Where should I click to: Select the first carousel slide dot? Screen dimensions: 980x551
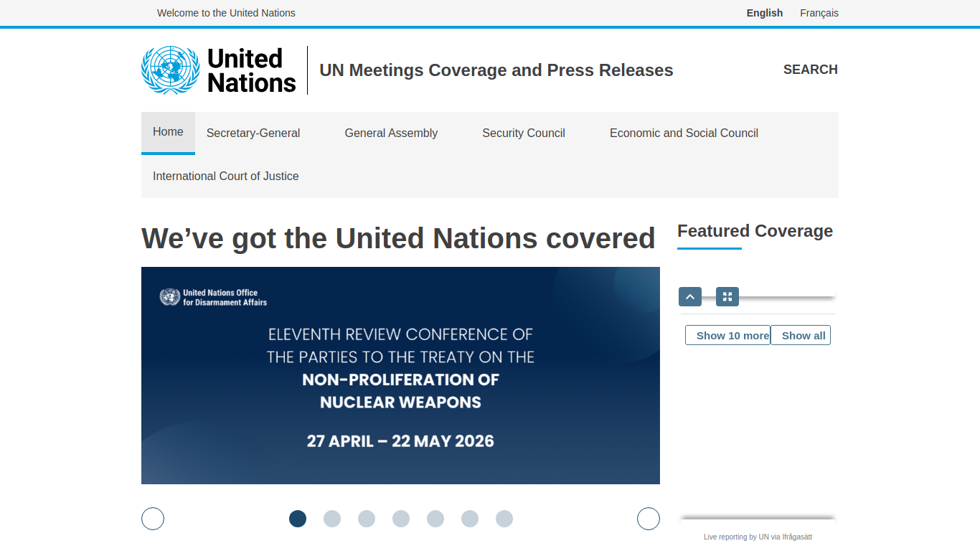tap(298, 519)
